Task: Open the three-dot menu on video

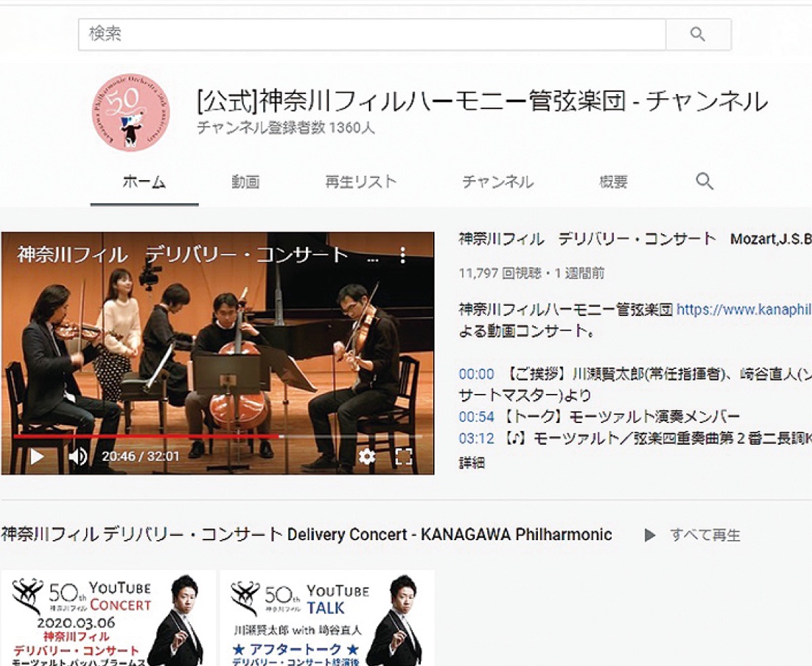Action: click(x=403, y=255)
